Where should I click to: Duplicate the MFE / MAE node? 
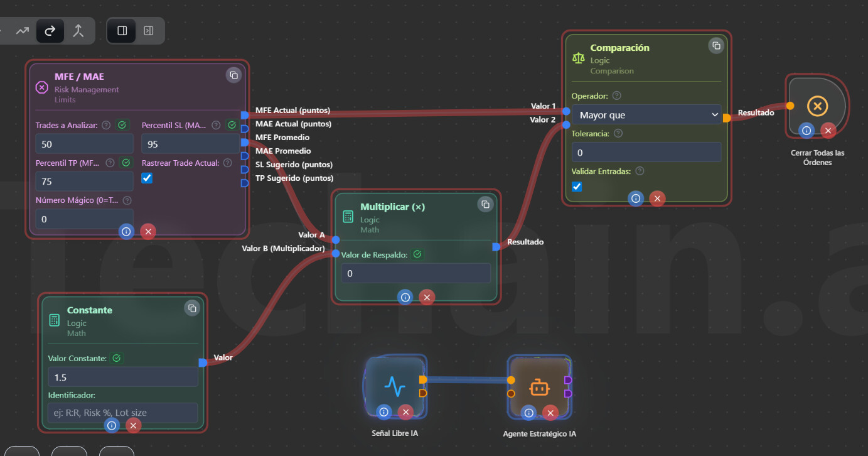click(233, 75)
